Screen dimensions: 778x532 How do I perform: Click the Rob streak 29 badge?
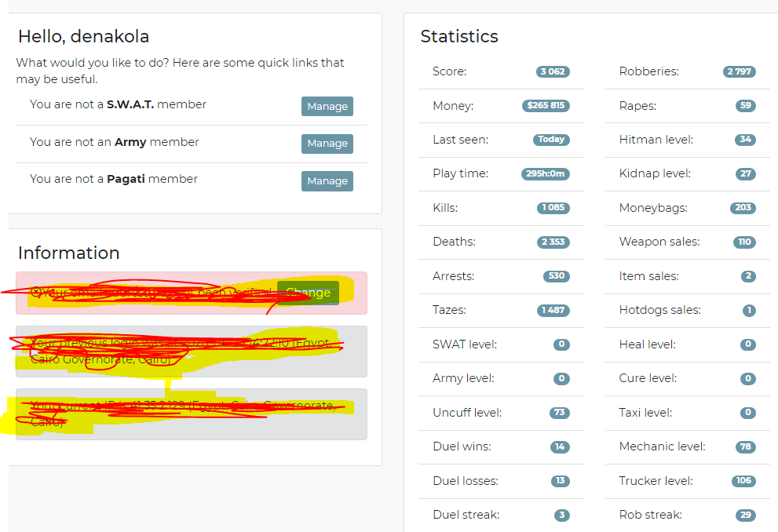[x=746, y=515]
